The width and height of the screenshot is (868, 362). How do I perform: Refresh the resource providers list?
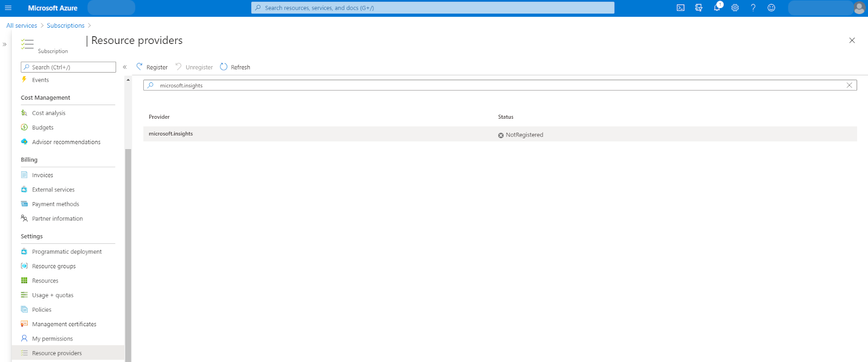(235, 67)
